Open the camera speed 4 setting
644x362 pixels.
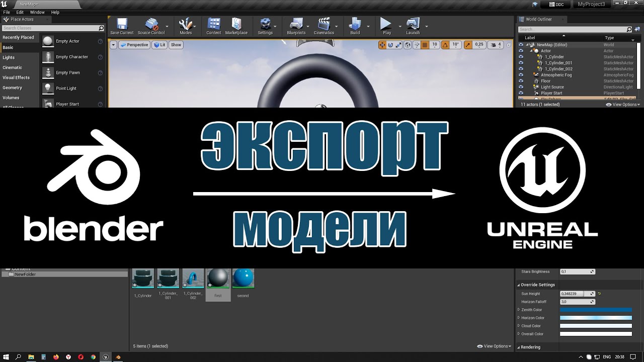pyautogui.click(x=496, y=45)
